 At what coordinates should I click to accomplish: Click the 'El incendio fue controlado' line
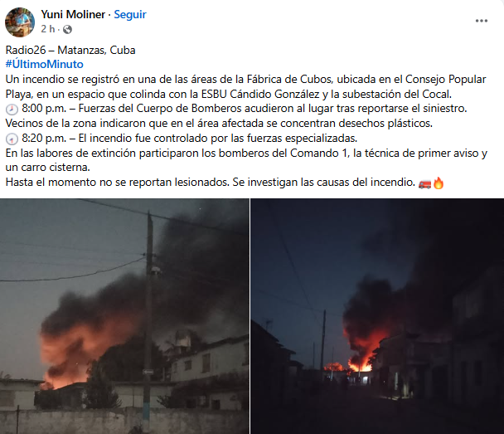(218, 139)
